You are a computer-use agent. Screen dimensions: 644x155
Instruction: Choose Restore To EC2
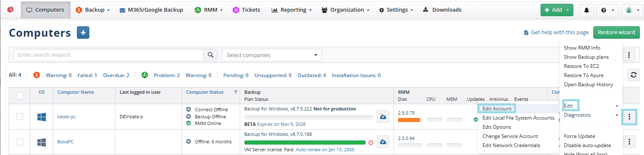[581, 66]
